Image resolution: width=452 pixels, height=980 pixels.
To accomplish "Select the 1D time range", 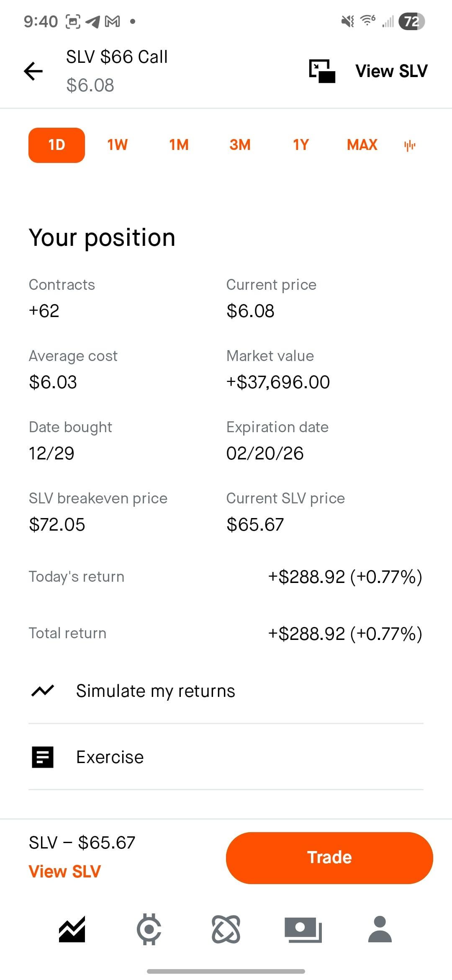I will pos(56,145).
